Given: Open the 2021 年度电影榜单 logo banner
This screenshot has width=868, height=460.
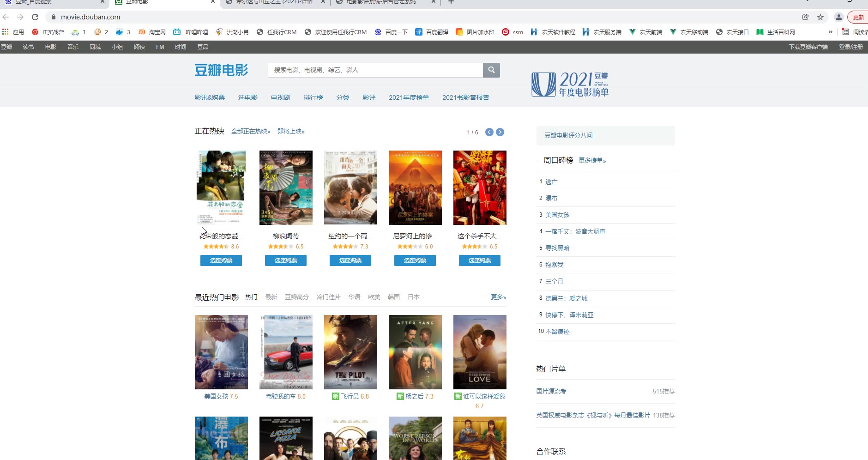Looking at the screenshot, I should point(570,84).
